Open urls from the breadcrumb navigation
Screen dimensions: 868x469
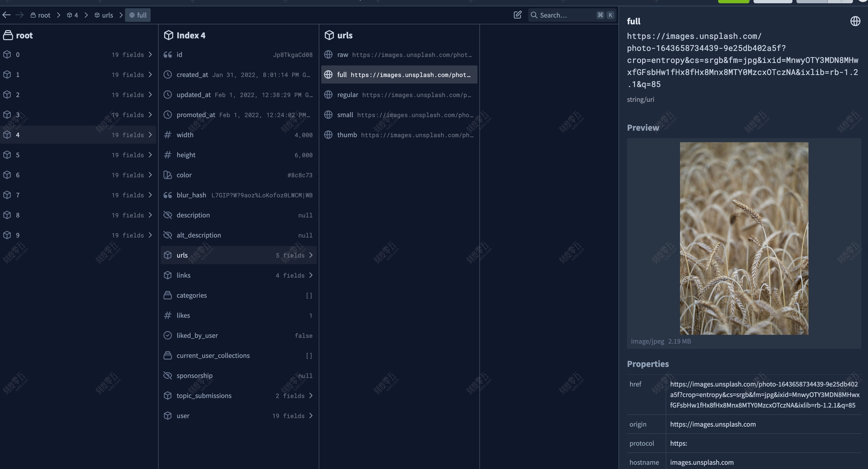(x=107, y=15)
